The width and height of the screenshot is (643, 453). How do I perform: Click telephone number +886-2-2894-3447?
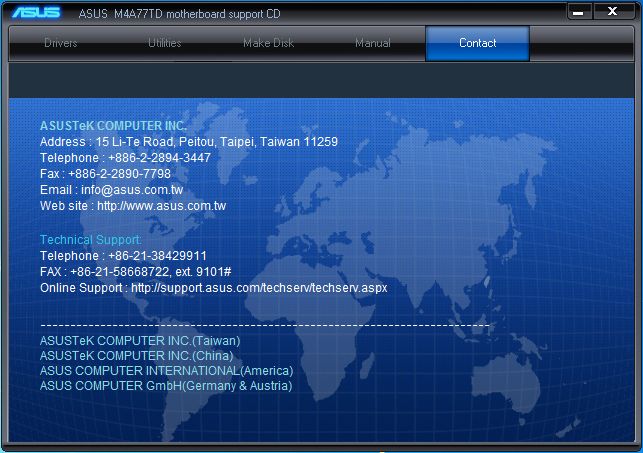[x=159, y=158]
